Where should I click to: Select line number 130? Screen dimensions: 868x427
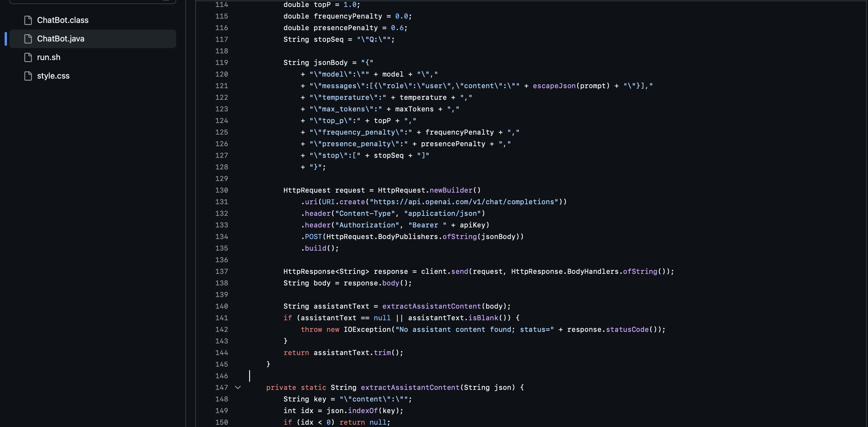click(x=221, y=190)
